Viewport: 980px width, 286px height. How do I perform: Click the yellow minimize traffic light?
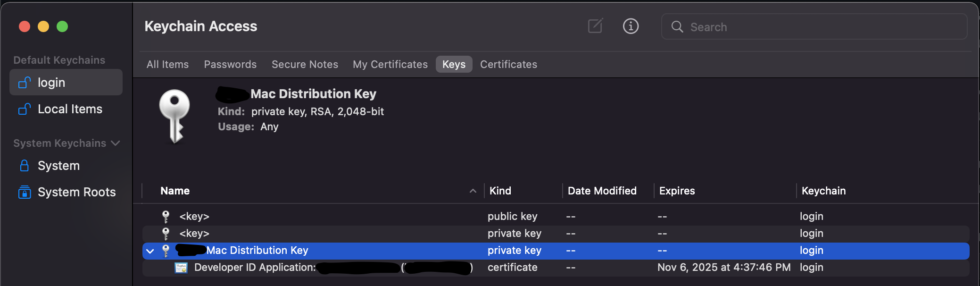[x=44, y=26]
